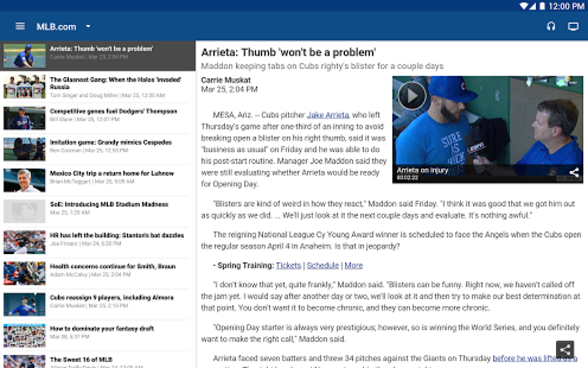Open Competitive genes fuel Dodgers' Thompson story
The height and width of the screenshot is (368, 588).
(98, 118)
